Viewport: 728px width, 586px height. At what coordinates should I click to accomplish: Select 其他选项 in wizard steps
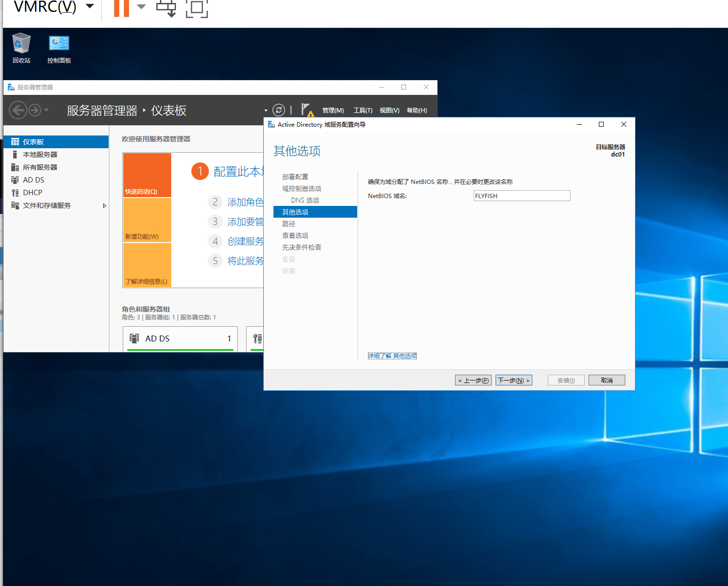tap(315, 212)
